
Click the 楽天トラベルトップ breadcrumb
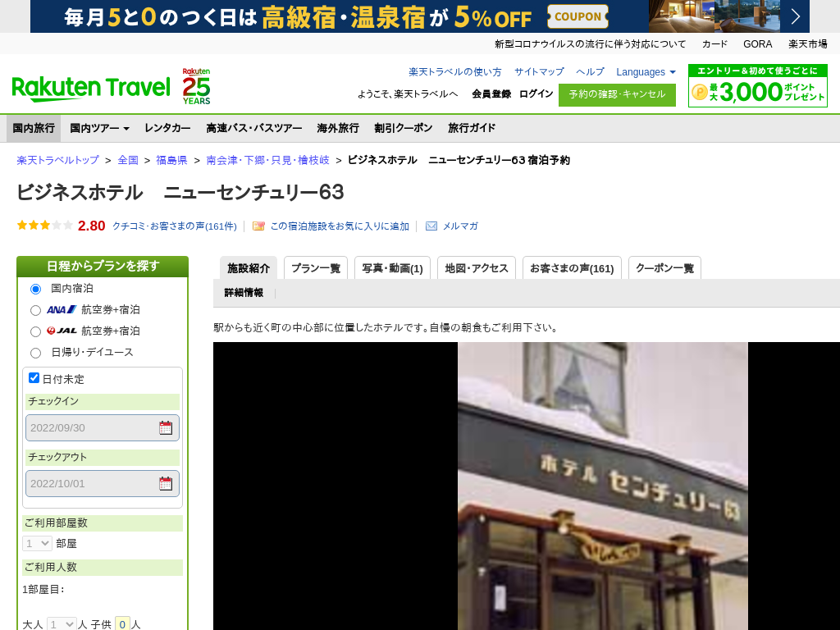[x=58, y=160]
